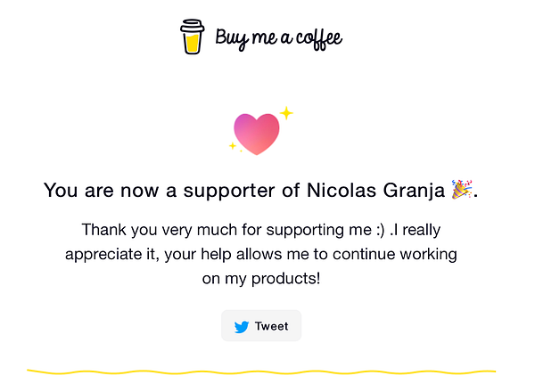Click the pink heart icon

257,134
